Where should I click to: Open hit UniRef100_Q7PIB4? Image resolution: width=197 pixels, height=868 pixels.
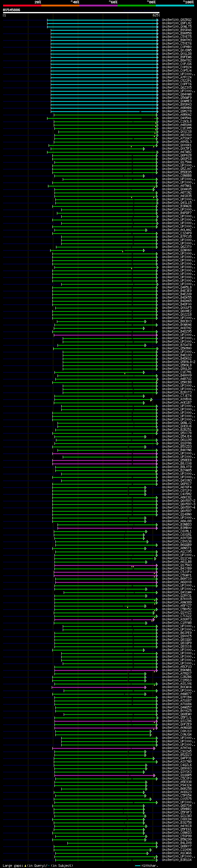pos(177,697)
